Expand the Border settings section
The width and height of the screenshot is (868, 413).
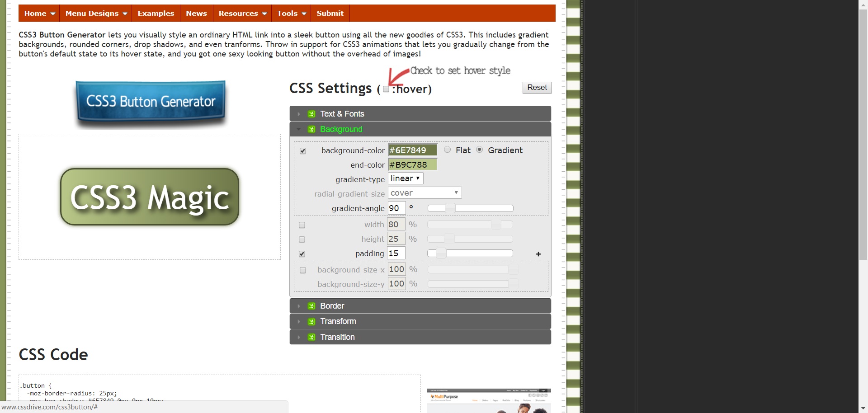pos(332,306)
